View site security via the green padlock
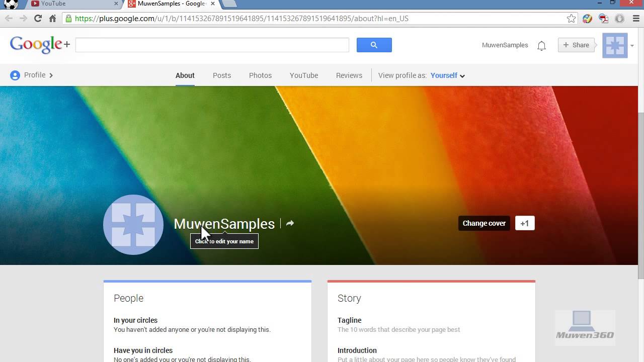644x362 pixels. [68, 19]
